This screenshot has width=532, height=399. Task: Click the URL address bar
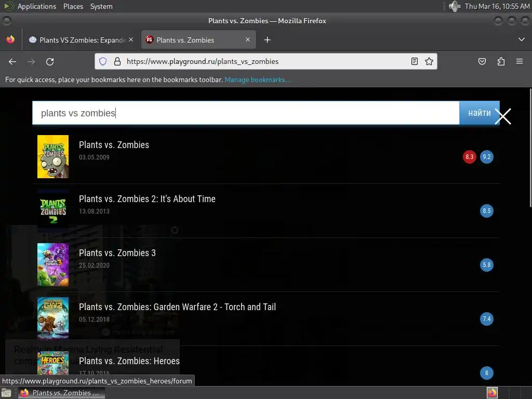click(265, 61)
